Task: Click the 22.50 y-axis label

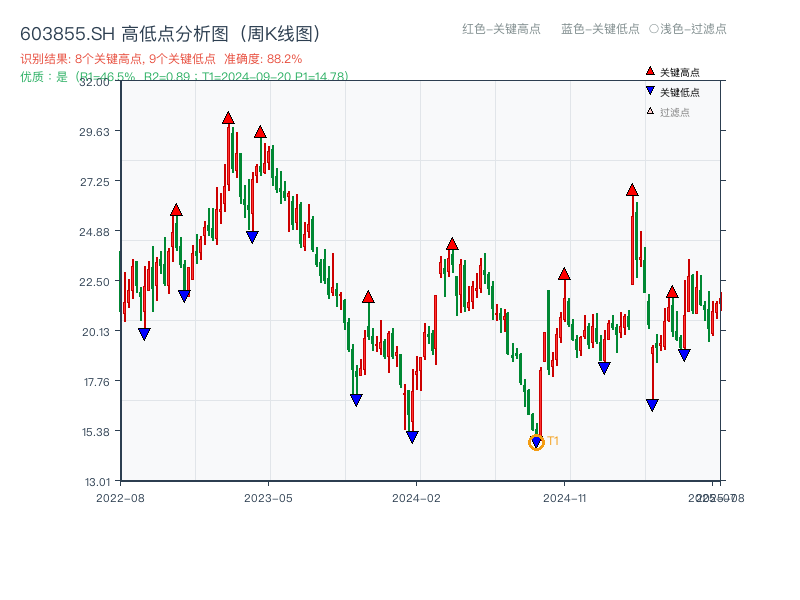Action: coord(94,282)
